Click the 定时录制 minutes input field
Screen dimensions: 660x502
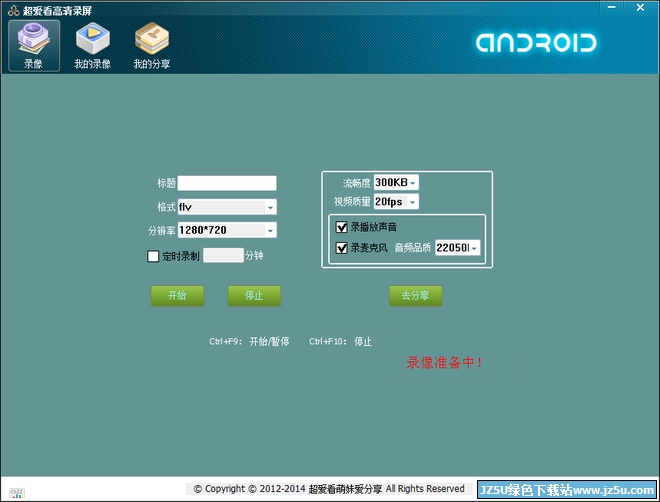(x=223, y=255)
